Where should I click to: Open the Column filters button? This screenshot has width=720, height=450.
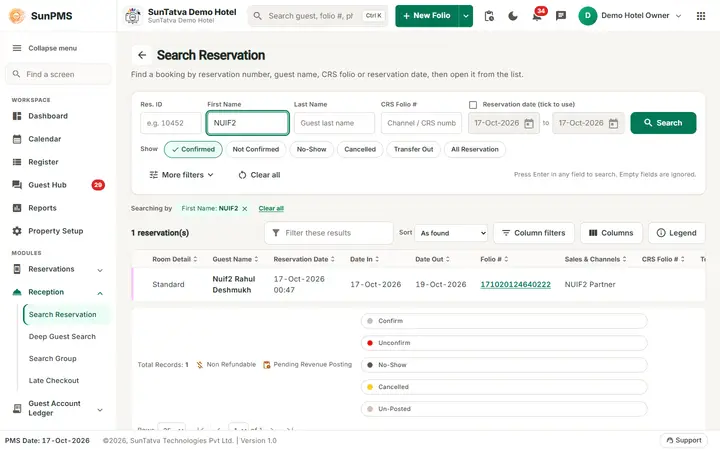(534, 233)
